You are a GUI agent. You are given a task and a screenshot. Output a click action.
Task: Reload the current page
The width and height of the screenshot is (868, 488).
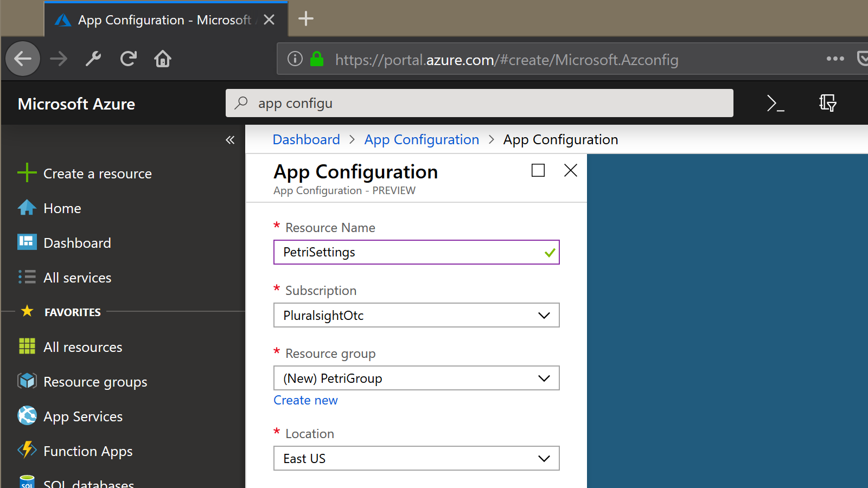(129, 59)
